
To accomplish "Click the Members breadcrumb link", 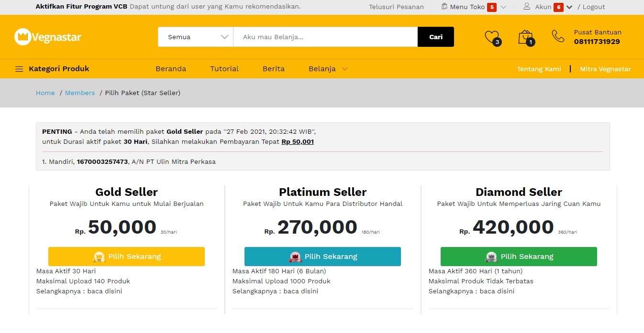I will (80, 93).
